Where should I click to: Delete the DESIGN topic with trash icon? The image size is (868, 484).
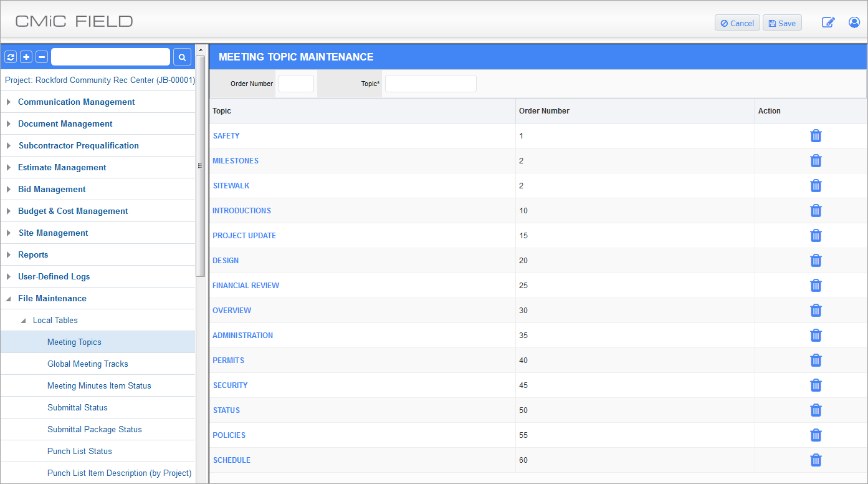pos(816,261)
